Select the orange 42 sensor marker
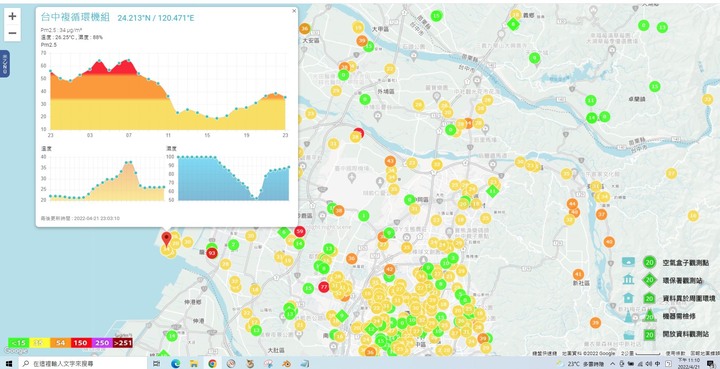This screenshot has width=720, height=369. 389,269
